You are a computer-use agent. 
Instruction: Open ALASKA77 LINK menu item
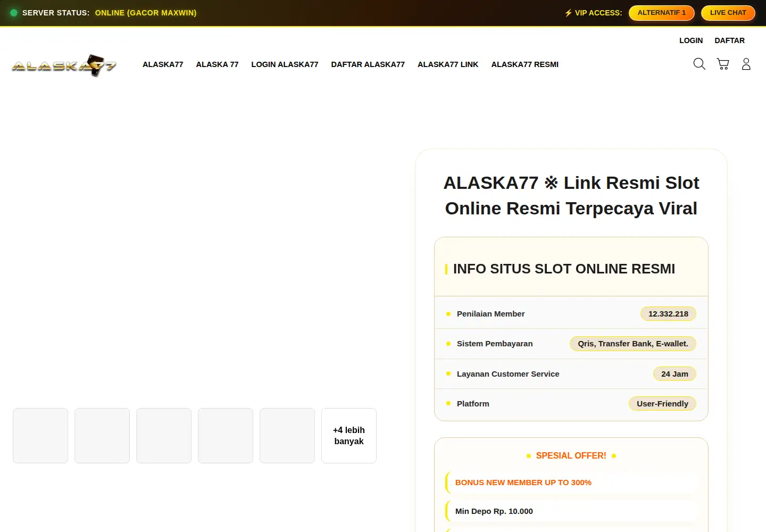click(448, 64)
